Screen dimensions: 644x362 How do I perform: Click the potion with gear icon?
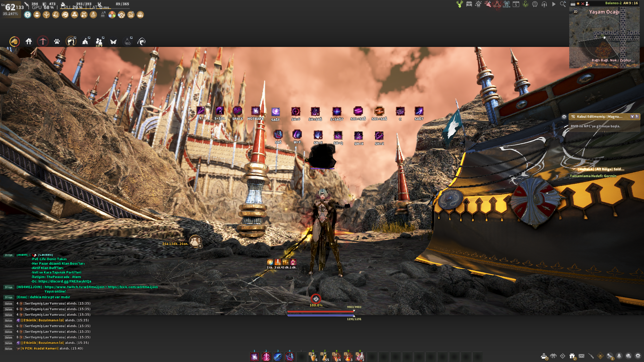(128, 42)
